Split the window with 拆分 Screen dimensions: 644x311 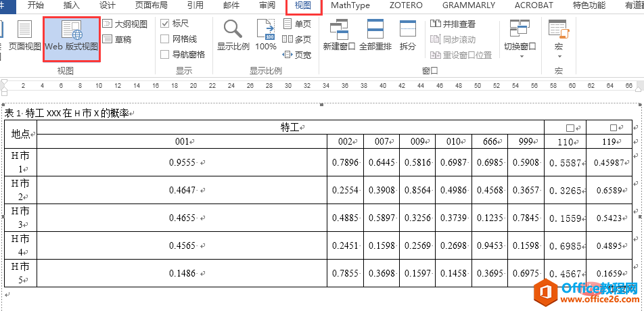tap(408, 36)
